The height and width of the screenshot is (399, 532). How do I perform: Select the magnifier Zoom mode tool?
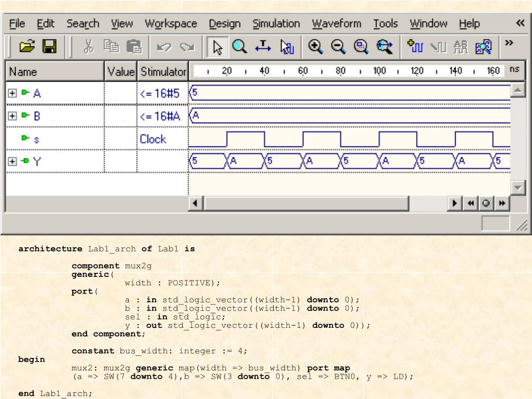tap(240, 46)
